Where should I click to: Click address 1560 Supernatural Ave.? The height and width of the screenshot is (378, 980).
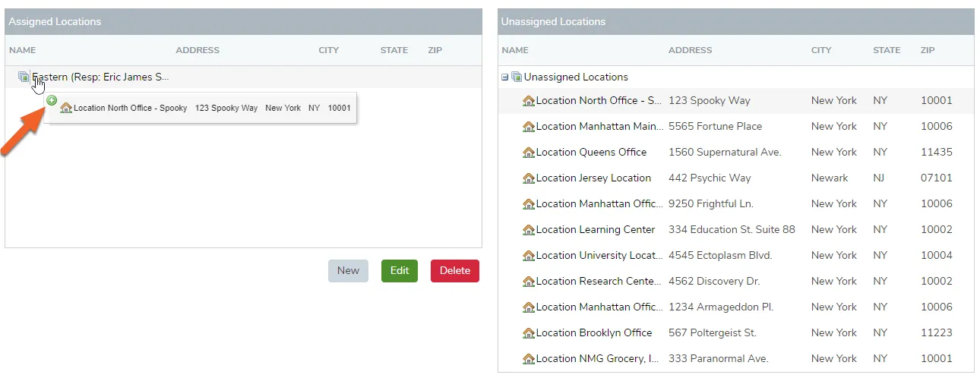pyautogui.click(x=725, y=153)
